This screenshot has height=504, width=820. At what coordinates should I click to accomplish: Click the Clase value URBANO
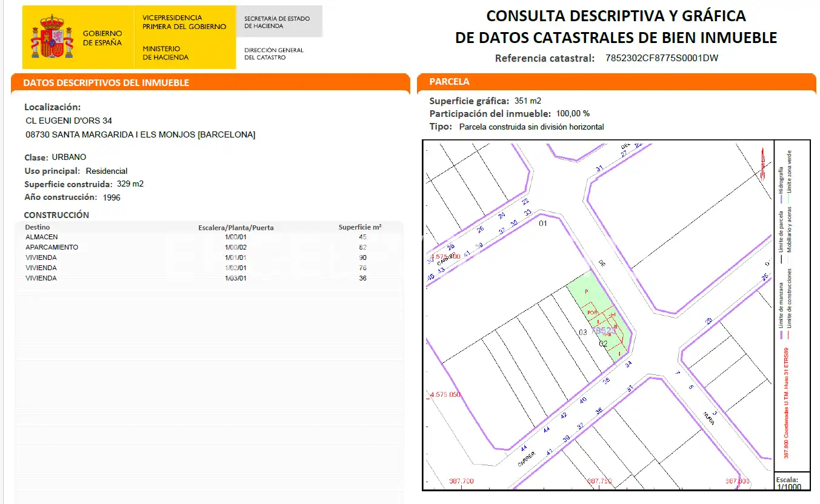[69, 157]
